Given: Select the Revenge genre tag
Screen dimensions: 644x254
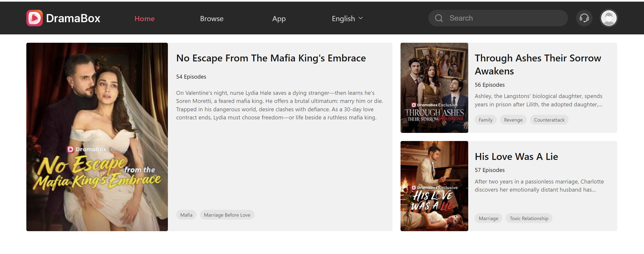Looking at the screenshot, I should pos(513,120).
